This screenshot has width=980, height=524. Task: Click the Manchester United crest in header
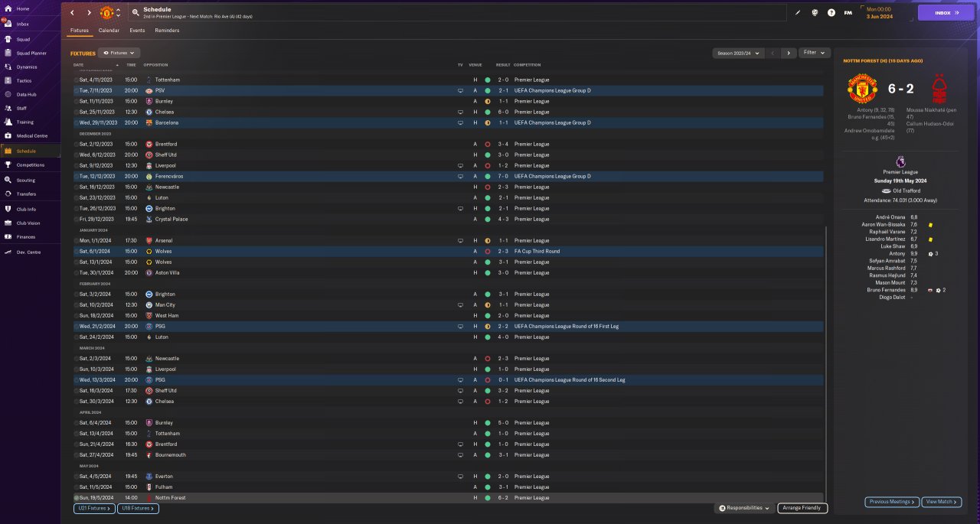[106, 13]
